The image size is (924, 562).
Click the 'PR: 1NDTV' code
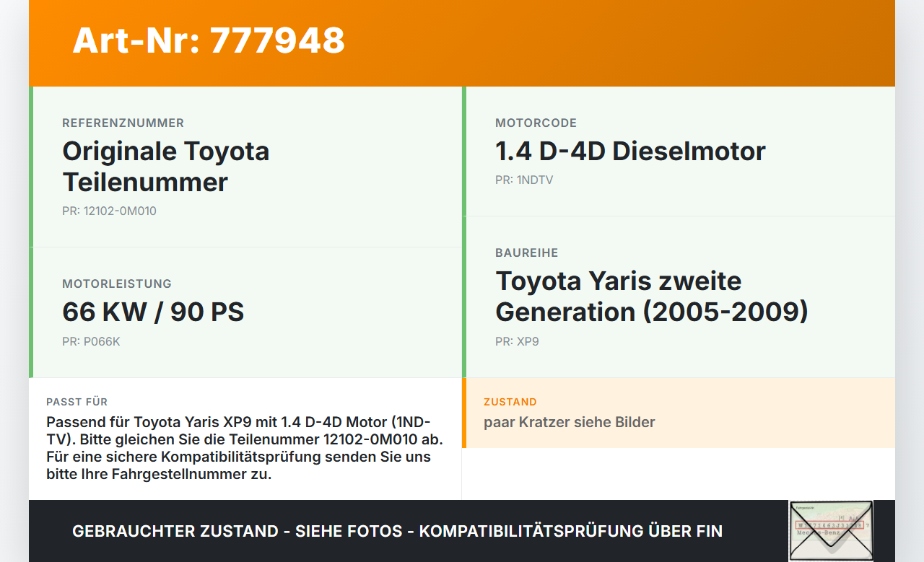[524, 180]
